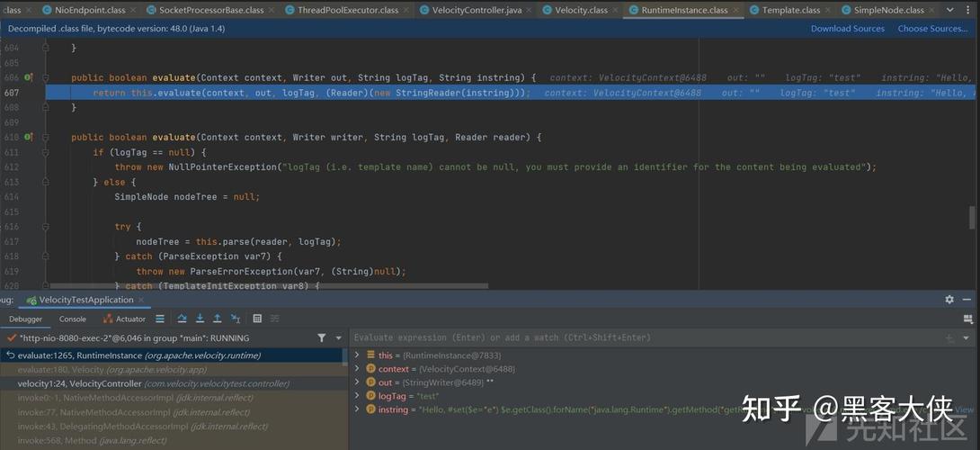Click the editor vertical scrollbar thumb

coord(972,217)
